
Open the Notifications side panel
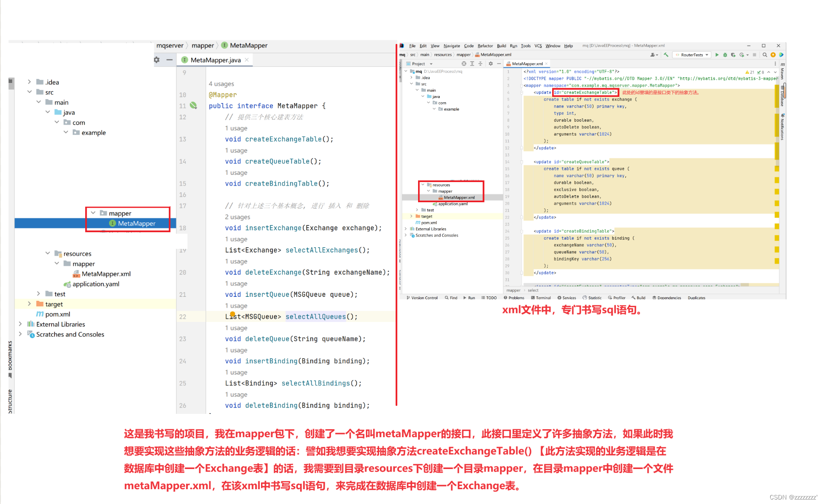782,127
